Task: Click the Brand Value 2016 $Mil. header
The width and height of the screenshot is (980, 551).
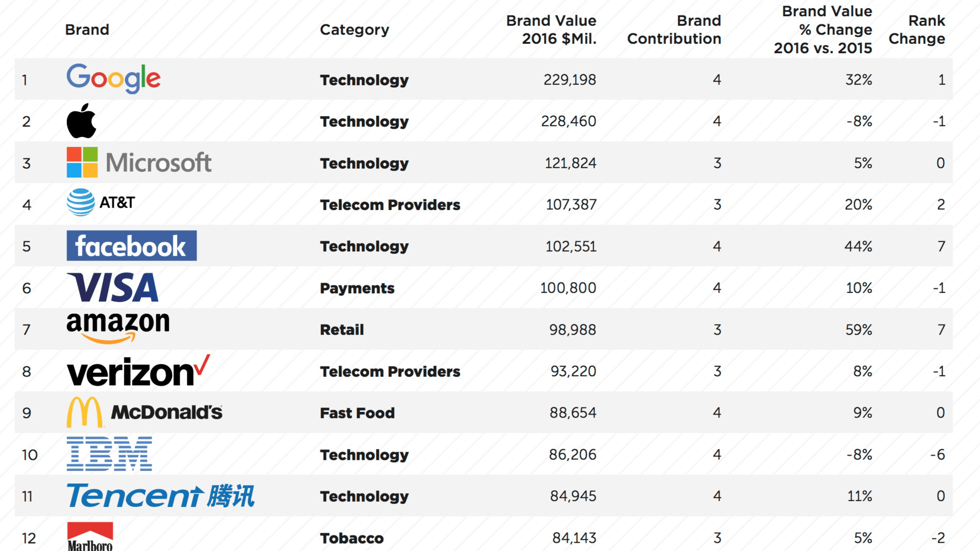Action: tap(551, 30)
